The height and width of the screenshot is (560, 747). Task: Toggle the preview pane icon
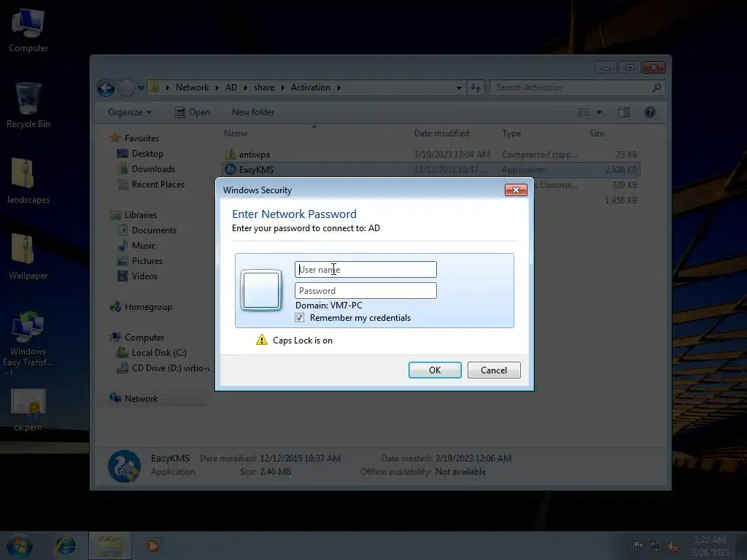[624, 112]
